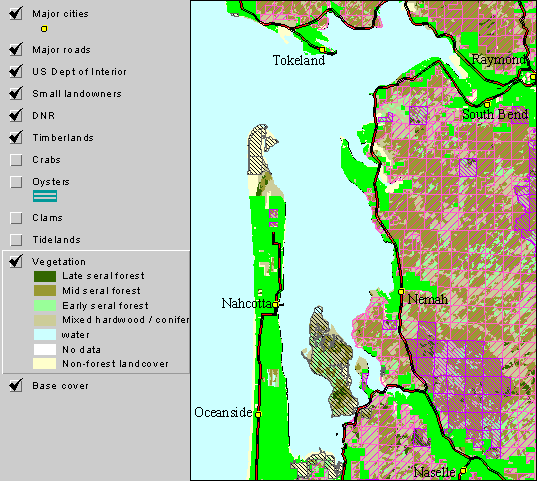Viewport: 537px width, 481px height.
Task: Click the Naselle map label
Action: (435, 473)
